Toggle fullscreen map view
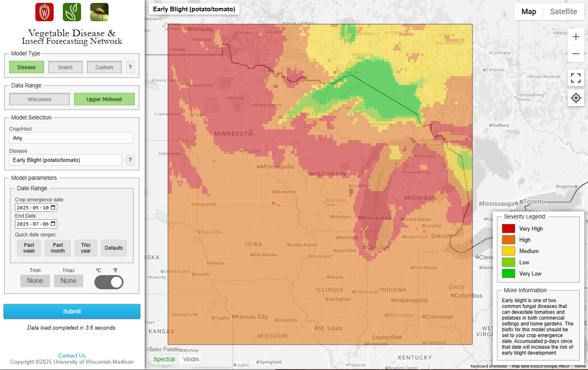Viewport: 588px width, 370px height. (576, 78)
